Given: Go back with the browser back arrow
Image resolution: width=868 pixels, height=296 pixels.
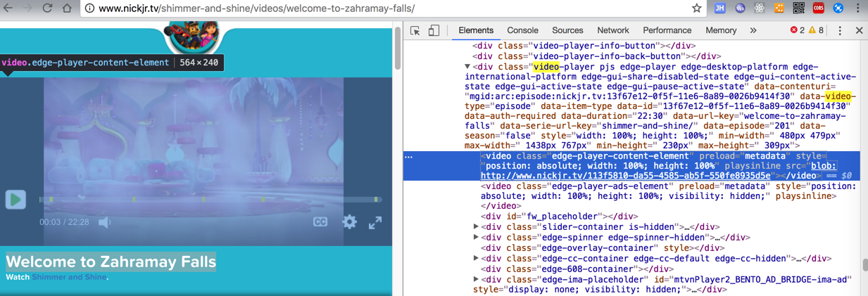Looking at the screenshot, I should pyautogui.click(x=8, y=8).
